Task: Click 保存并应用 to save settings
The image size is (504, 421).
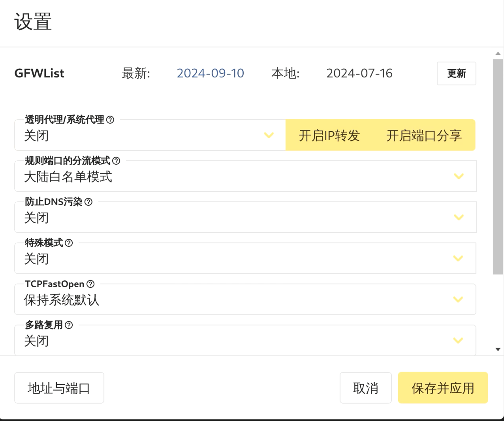Action: pos(443,388)
